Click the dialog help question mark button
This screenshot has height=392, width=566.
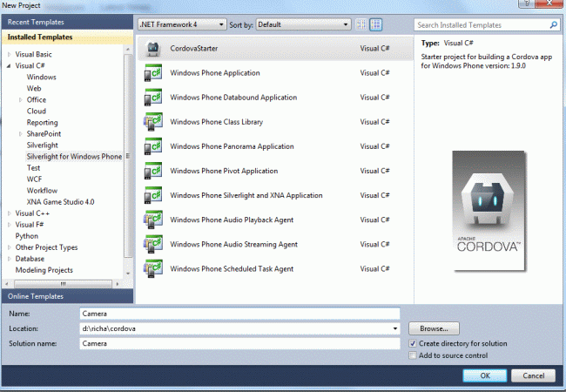[x=527, y=3]
